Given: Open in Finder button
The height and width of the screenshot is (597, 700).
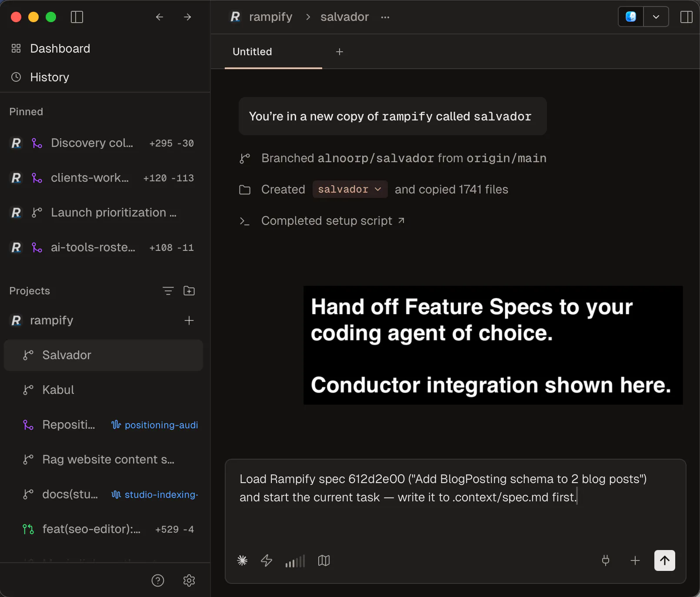Looking at the screenshot, I should pos(631,17).
